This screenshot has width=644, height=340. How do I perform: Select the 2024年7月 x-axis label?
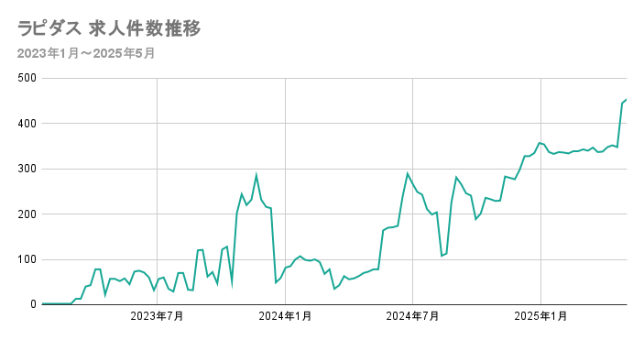(412, 316)
